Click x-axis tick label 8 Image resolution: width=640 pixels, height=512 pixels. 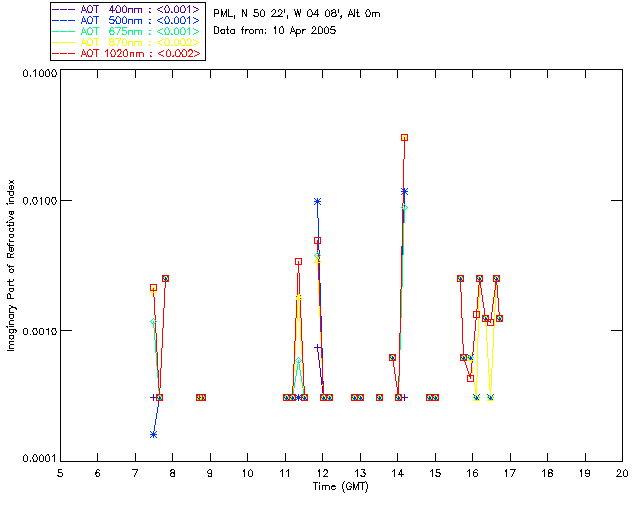[173, 473]
